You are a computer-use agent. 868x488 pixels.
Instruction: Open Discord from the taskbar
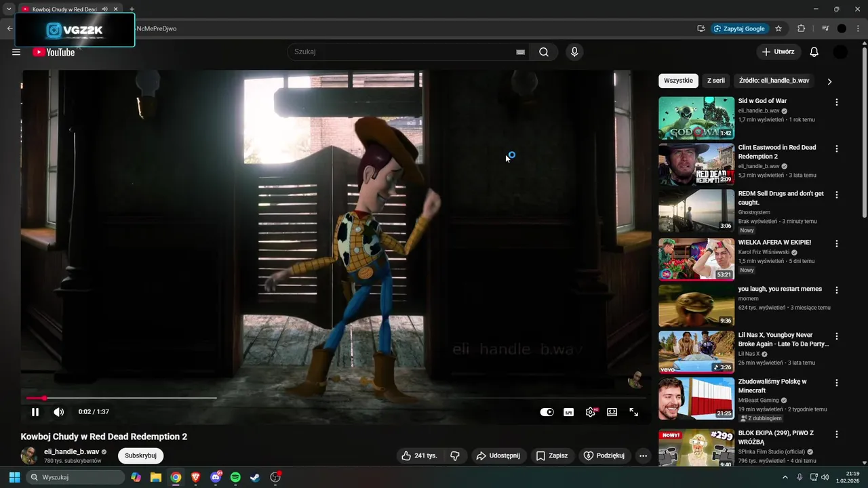216,477
